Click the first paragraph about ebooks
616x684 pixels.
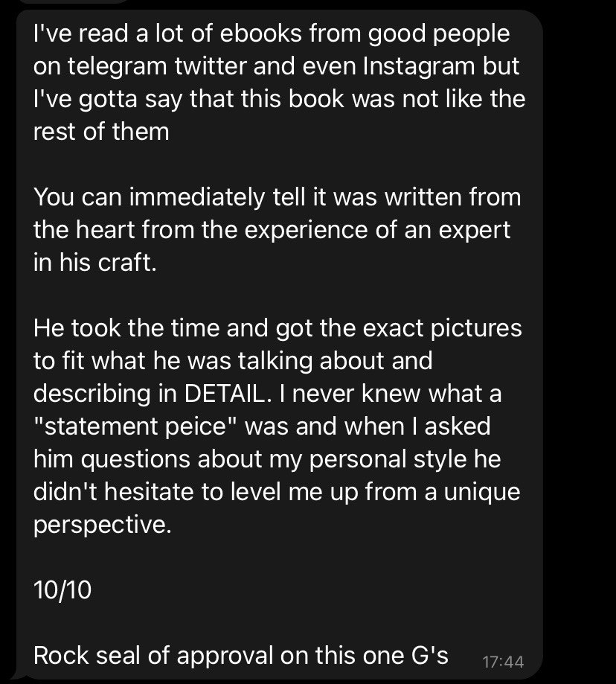point(279,83)
